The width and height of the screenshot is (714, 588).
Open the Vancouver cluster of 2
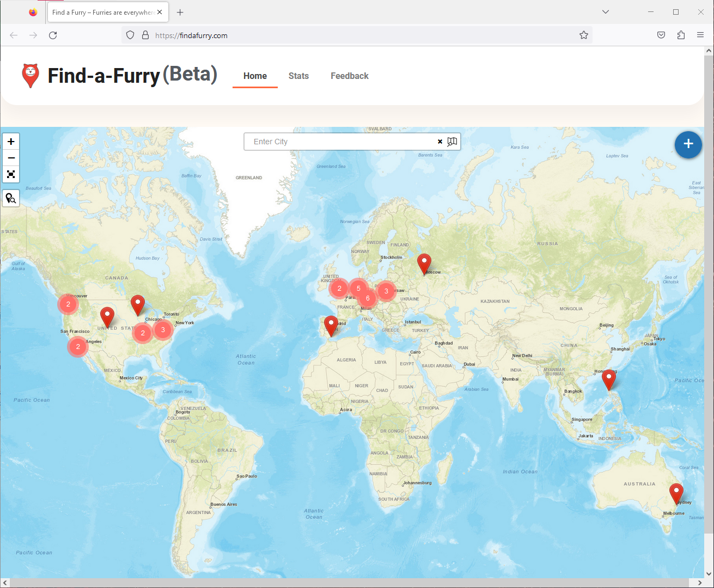click(x=68, y=304)
